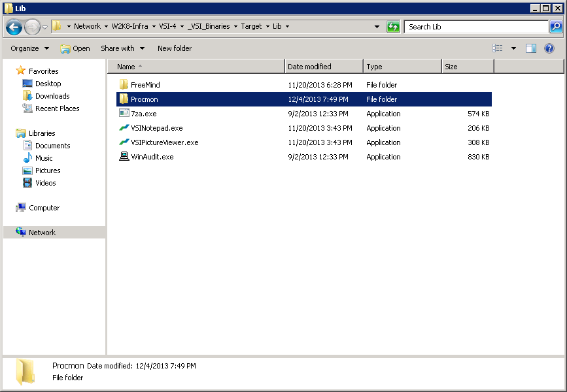This screenshot has height=392, width=567.
Task: Click the WinAudit.exe file name
Action: point(152,157)
